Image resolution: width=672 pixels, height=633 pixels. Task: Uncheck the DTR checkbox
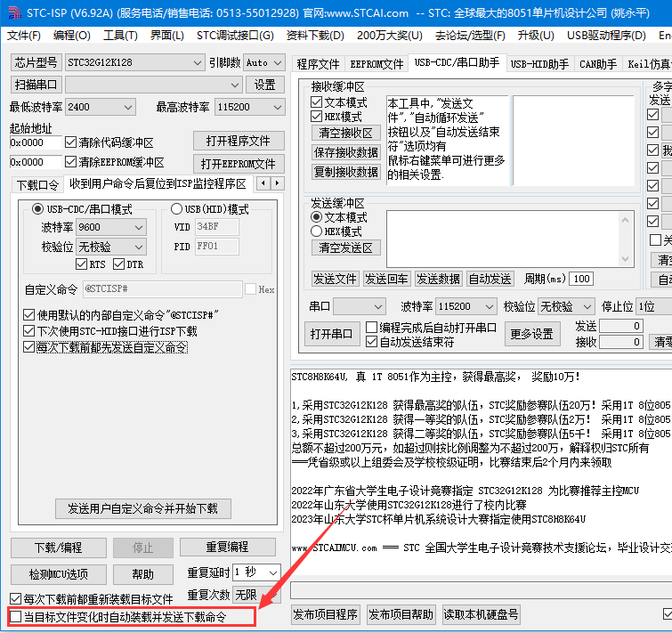118,264
